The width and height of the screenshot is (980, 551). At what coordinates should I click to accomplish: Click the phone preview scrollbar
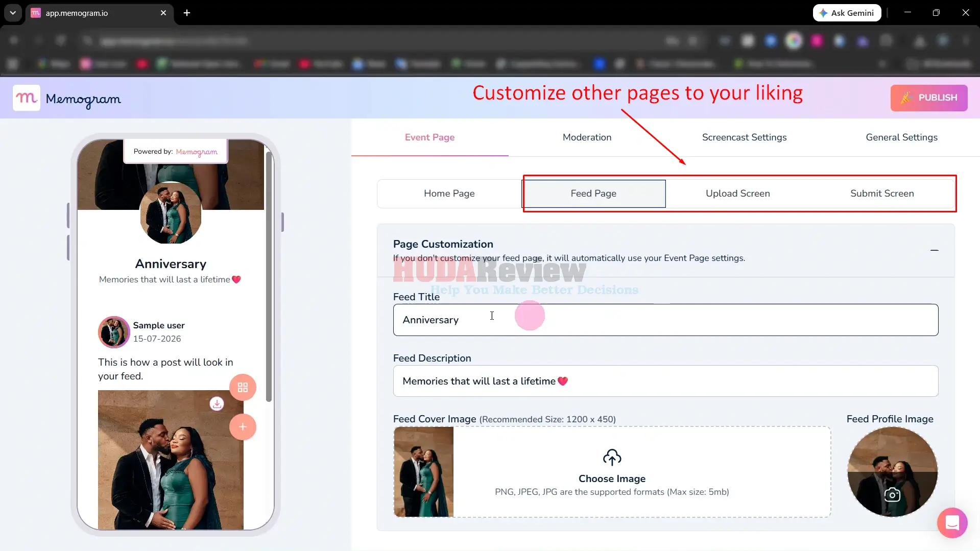coord(269,276)
